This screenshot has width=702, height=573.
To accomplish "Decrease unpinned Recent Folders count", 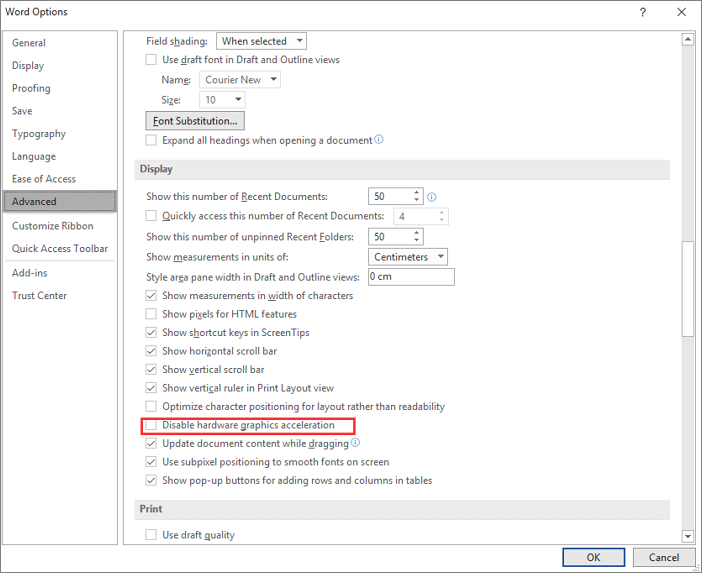I will (x=417, y=240).
